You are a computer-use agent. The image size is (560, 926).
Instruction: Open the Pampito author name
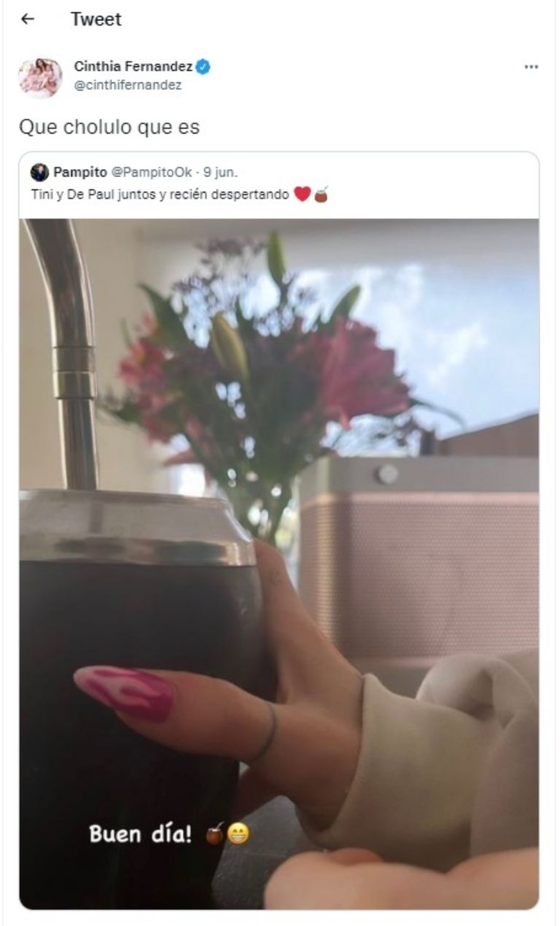tap(80, 172)
